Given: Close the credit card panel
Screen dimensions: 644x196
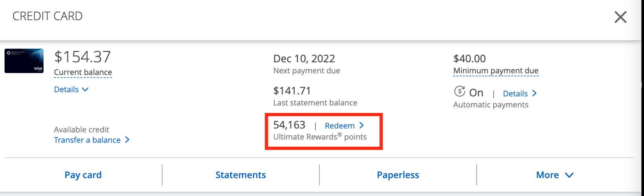Looking at the screenshot, I should pos(620,17).
